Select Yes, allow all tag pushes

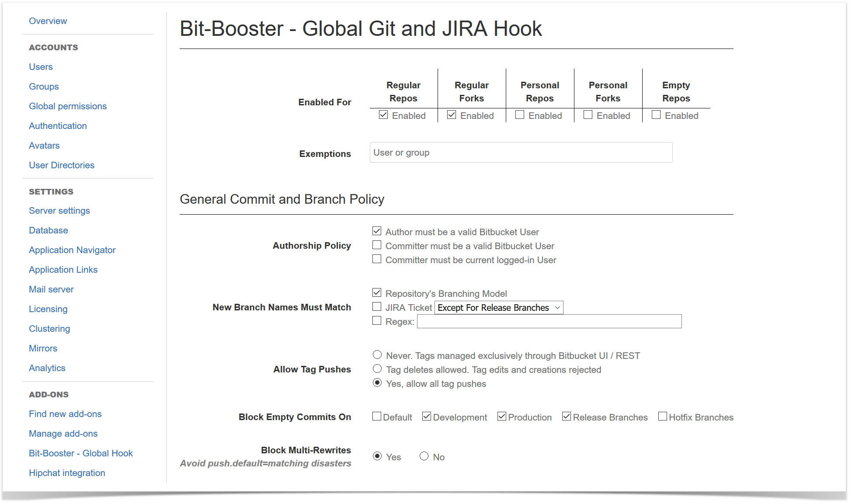point(377,382)
